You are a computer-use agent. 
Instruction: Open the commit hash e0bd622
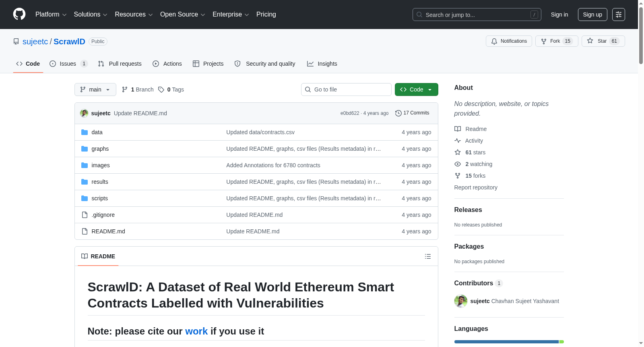(x=350, y=113)
